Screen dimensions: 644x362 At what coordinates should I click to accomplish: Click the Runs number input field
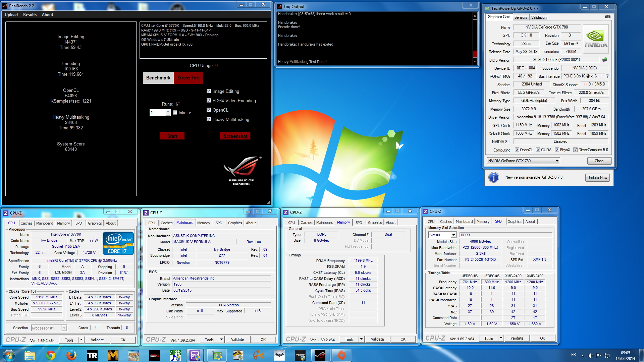(x=158, y=113)
